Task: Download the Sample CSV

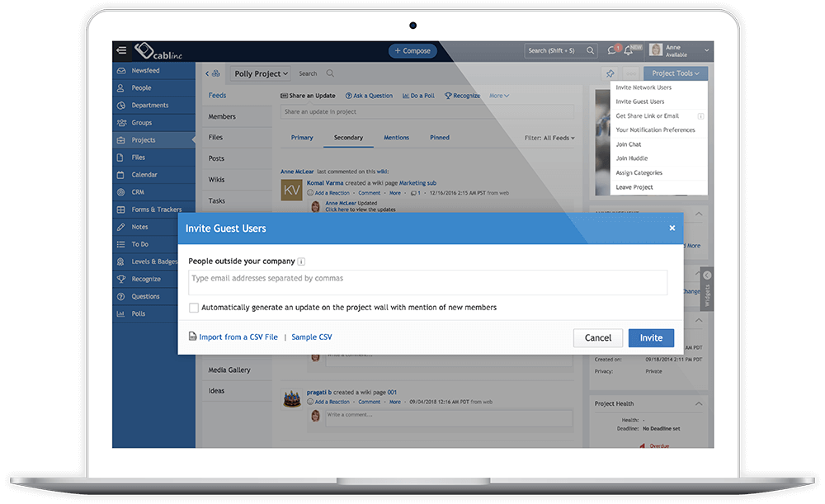Action: click(311, 337)
